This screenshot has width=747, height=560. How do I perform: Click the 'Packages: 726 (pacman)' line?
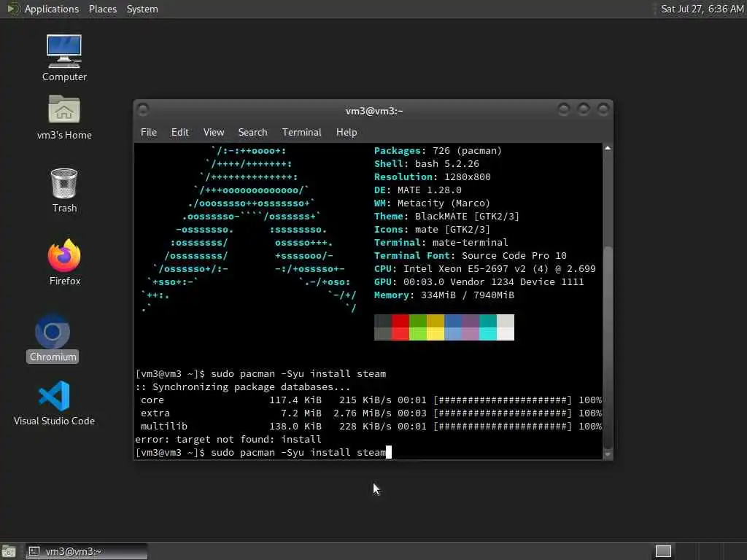[x=438, y=151]
